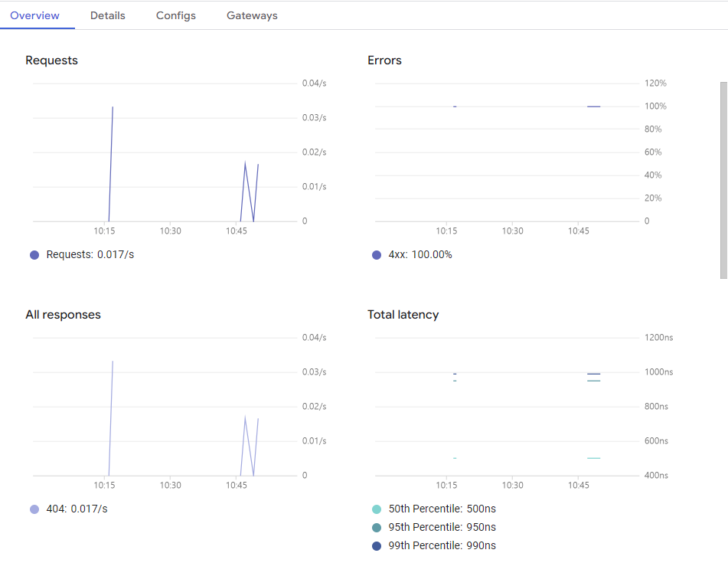Select the 50th Percentile legend dot
This screenshot has width=728, height=576.
click(377, 509)
